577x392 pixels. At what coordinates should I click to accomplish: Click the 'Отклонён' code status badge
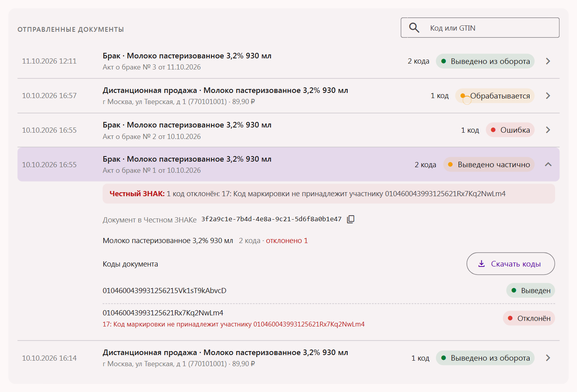[x=529, y=318]
